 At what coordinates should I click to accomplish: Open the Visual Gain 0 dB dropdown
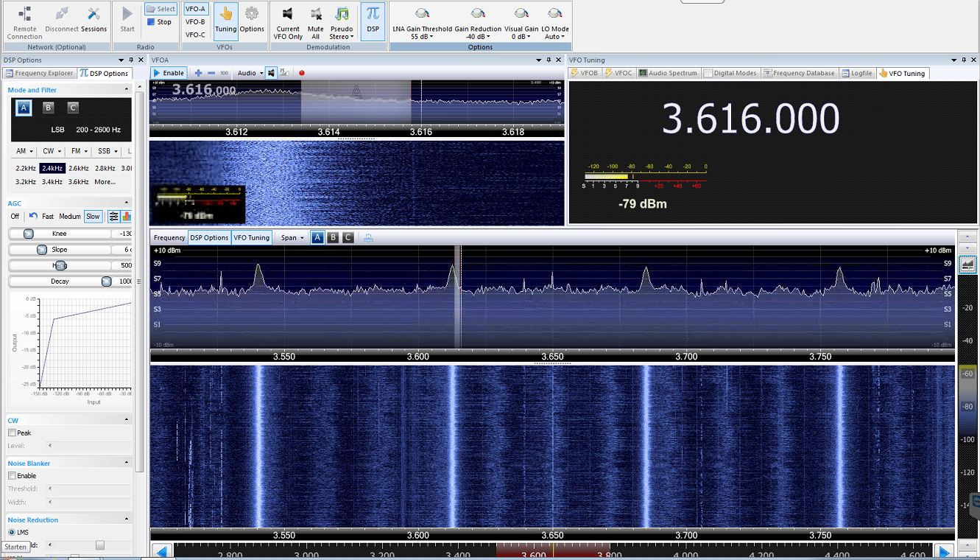coord(521,23)
